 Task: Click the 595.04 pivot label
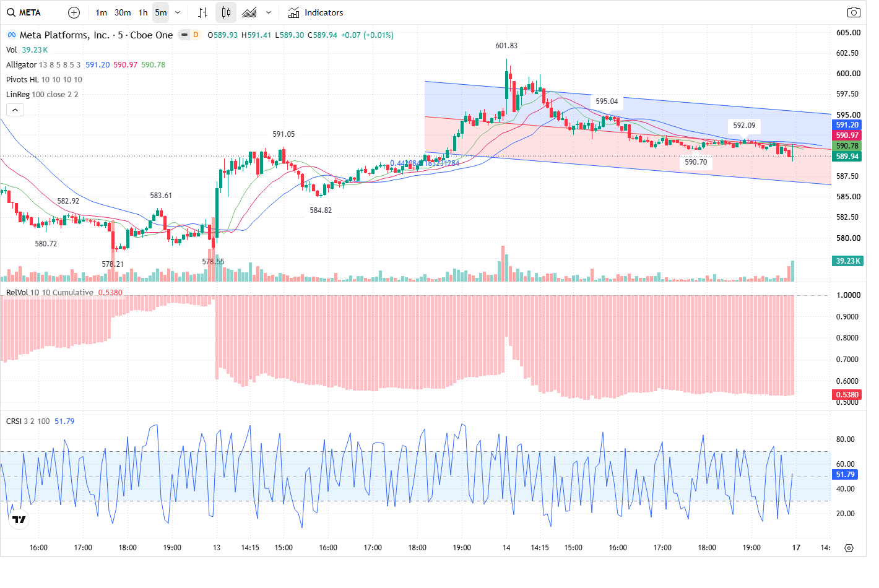click(607, 102)
